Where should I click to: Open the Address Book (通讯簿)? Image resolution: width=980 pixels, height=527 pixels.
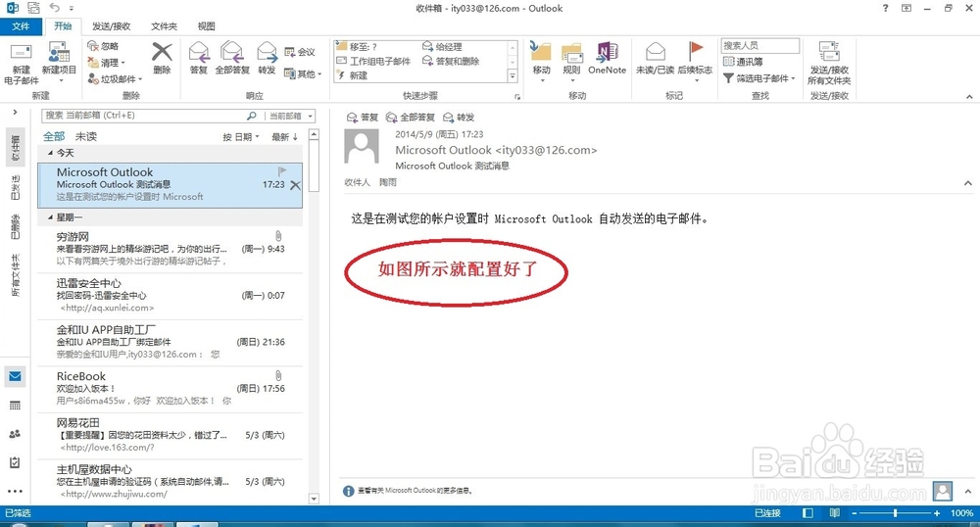(743, 61)
